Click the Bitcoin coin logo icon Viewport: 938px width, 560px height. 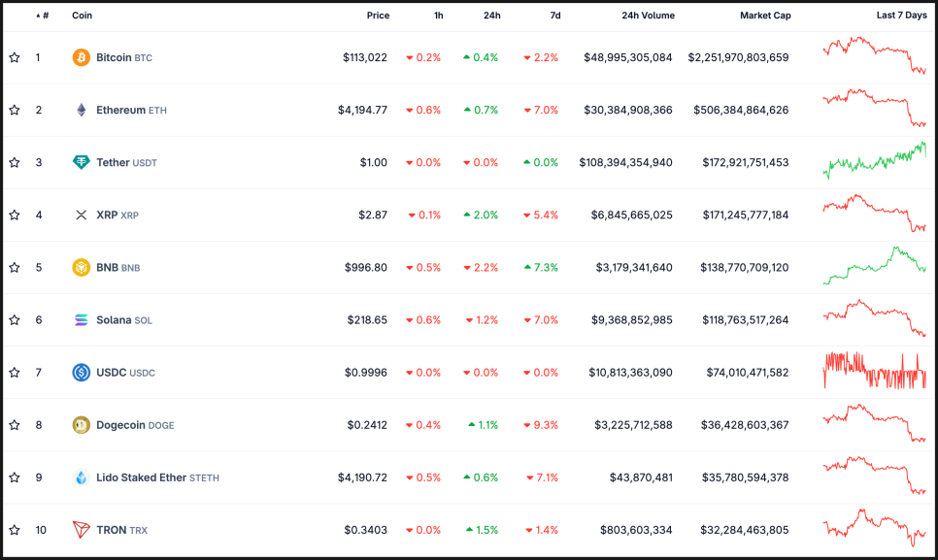[x=82, y=57]
